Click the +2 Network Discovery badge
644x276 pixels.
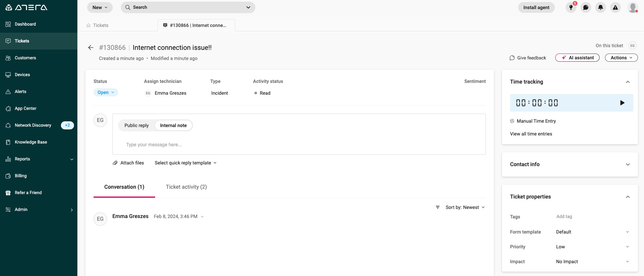[67, 125]
